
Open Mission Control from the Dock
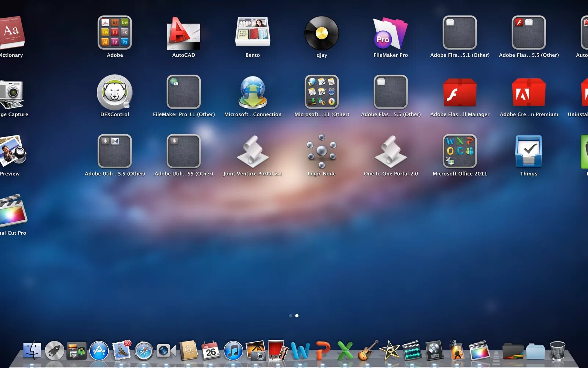[x=76, y=351]
